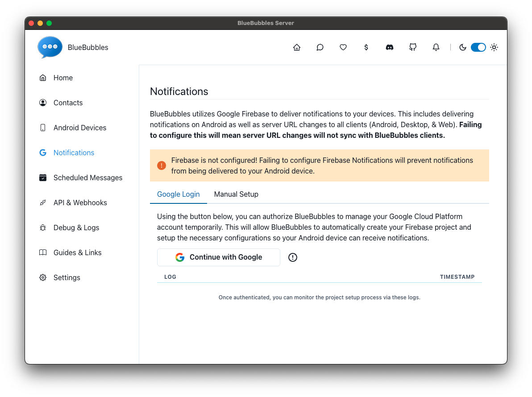Viewport: 532px width, 397px height.
Task: Toggle the light/dark theme switch
Action: pyautogui.click(x=478, y=47)
